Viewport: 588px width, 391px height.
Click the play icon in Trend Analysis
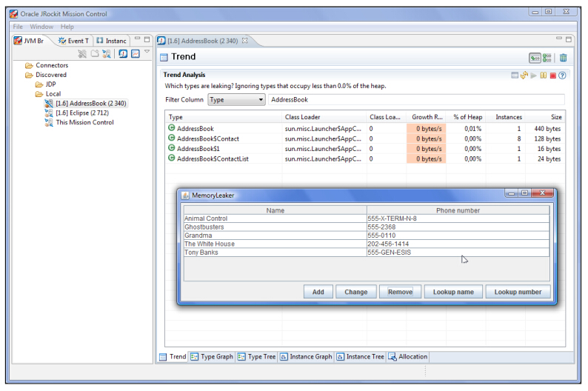point(533,76)
